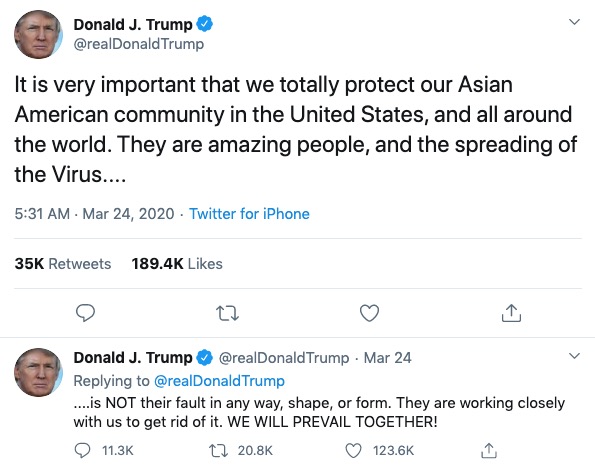Retweet the main tweet using the retweet icon
This screenshot has height=468, width=595.
(x=227, y=314)
